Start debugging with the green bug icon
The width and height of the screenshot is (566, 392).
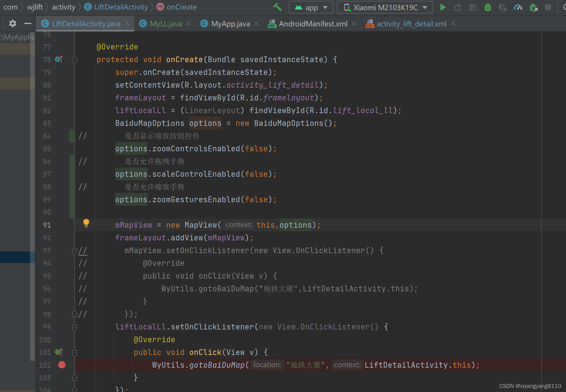(x=488, y=7)
